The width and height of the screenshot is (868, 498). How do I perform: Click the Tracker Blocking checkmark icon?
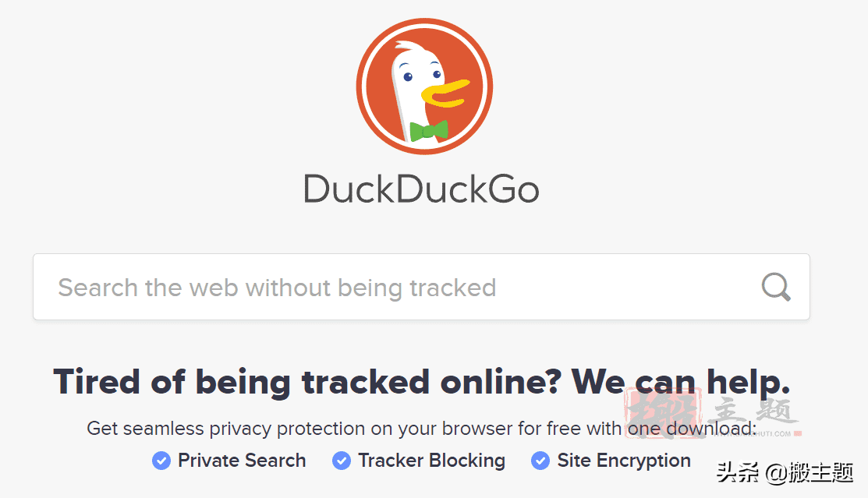(342, 461)
